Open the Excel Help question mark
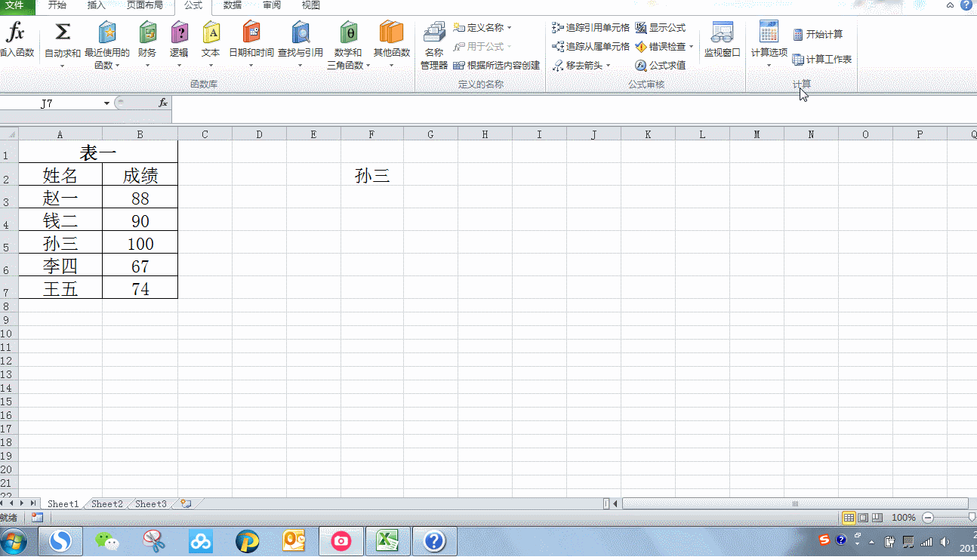This screenshot has width=977, height=560. [x=966, y=5]
